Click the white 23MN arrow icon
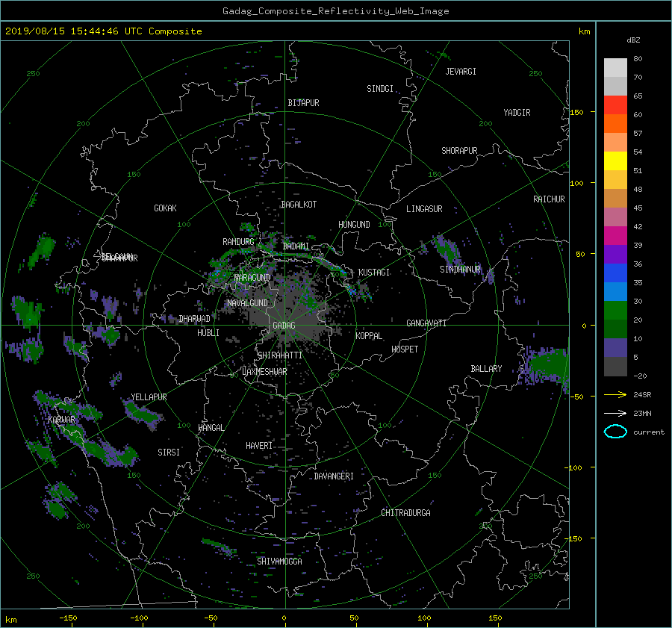Screen dimensions: 672x628 pos(615,413)
